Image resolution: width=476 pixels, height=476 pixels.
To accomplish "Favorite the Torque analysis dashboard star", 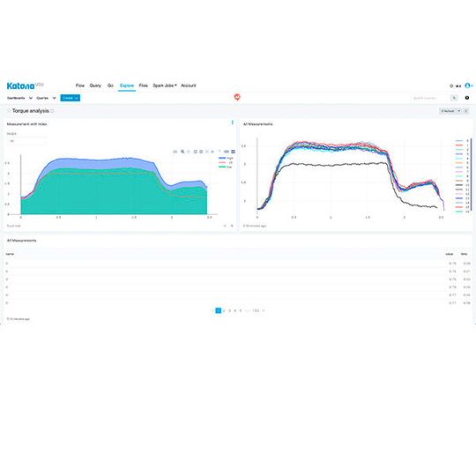I will [x=9, y=111].
